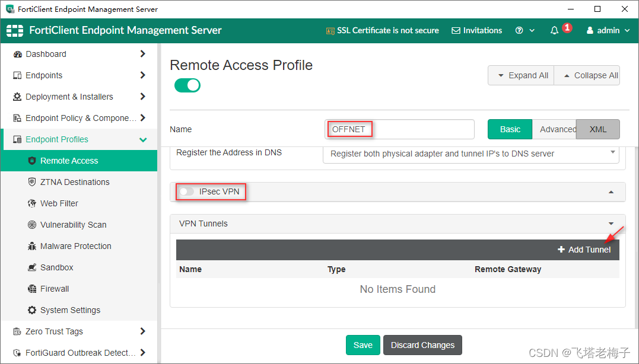Click the Malware Protection bug icon
The width and height of the screenshot is (639, 364).
(32, 247)
